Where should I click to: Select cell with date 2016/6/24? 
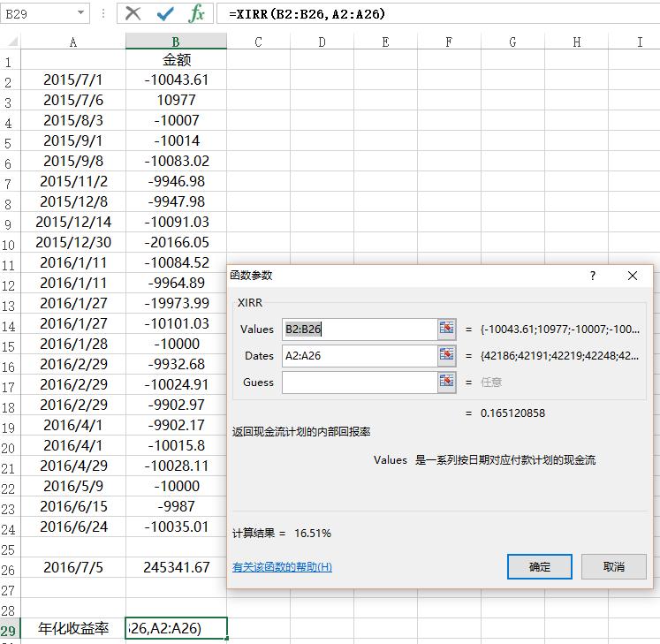click(73, 527)
